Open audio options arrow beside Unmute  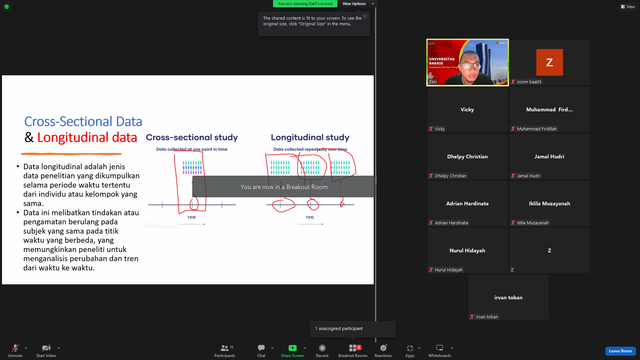click(26, 348)
